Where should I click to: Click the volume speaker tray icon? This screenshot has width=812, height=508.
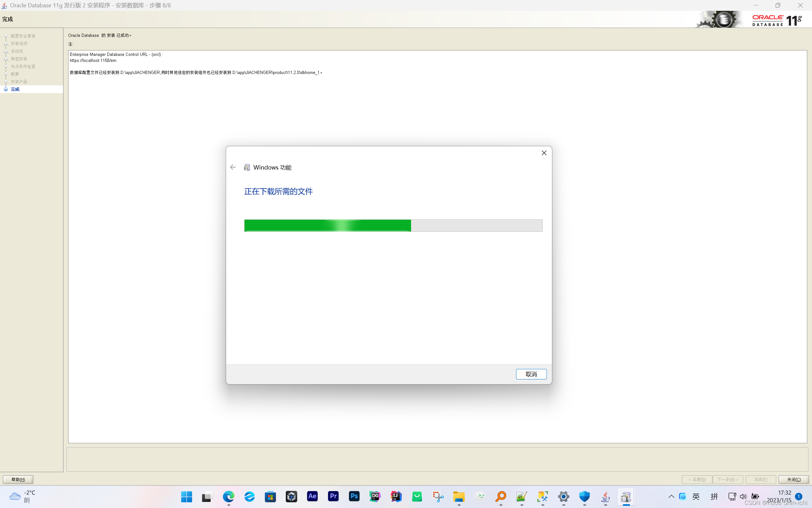743,496
